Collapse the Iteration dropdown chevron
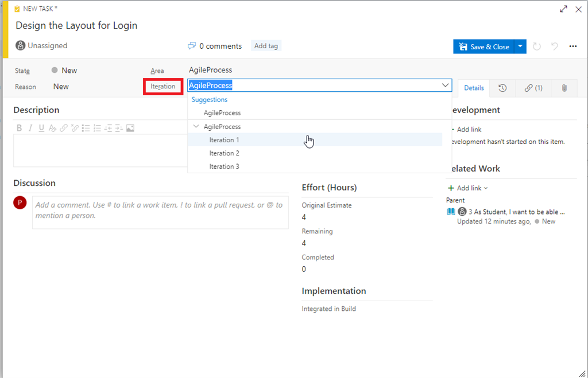588x378 pixels. pos(445,85)
